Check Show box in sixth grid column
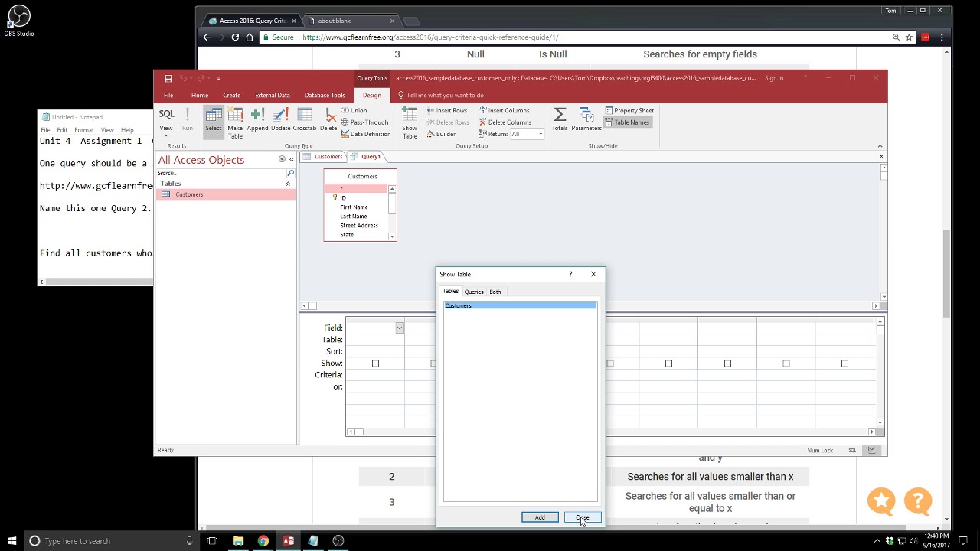The image size is (980, 551). tap(668, 364)
